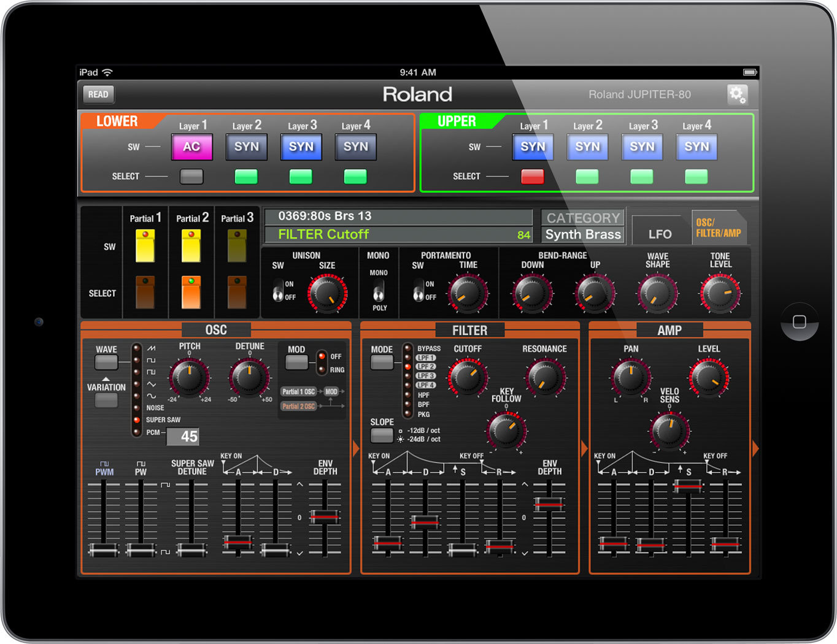Select Upper Layer 4 green SELECT button
The image size is (837, 644).
(x=696, y=177)
